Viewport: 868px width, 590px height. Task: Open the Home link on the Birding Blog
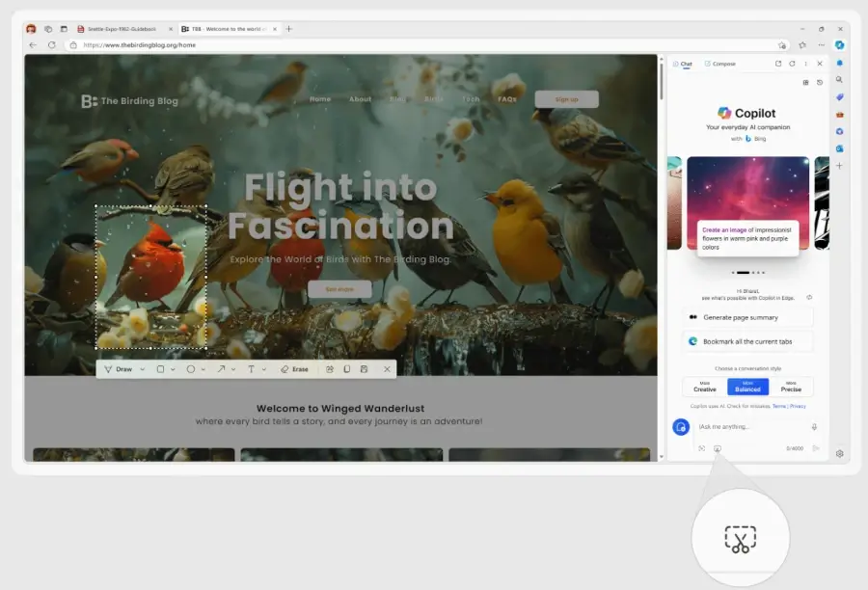tap(320, 99)
